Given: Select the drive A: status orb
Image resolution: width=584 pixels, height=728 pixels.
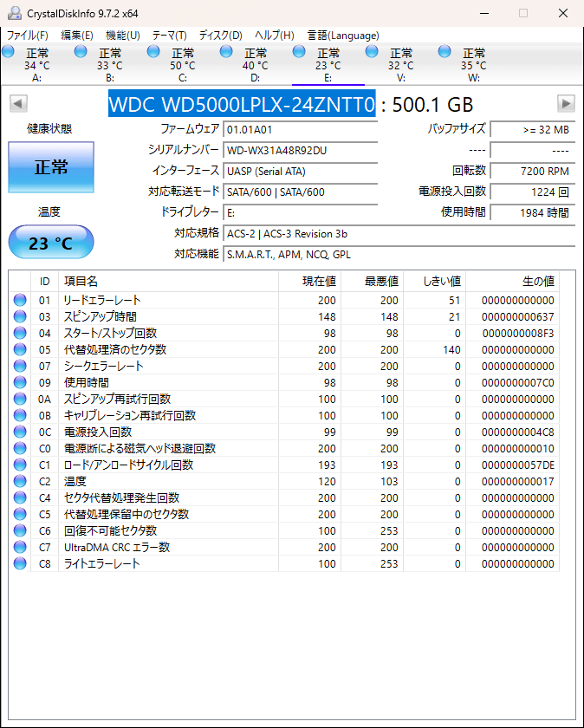Looking at the screenshot, I should click(9, 53).
